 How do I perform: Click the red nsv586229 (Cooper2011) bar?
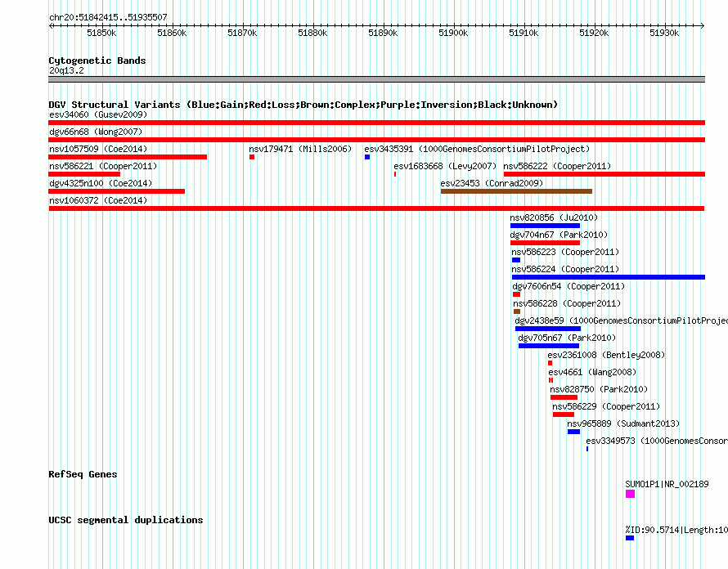[564, 414]
